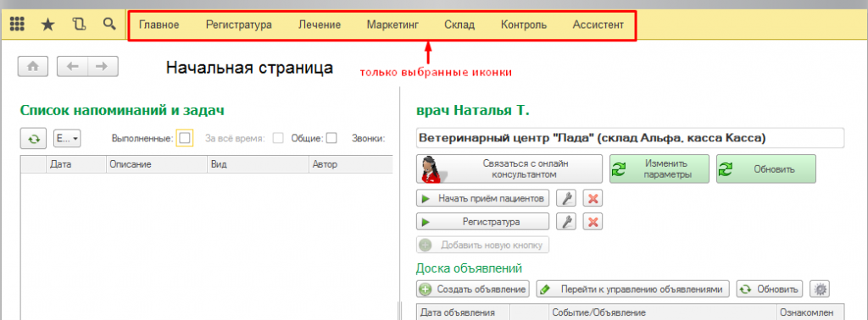Click the search magnifier icon
868x320 pixels.
[x=110, y=25]
